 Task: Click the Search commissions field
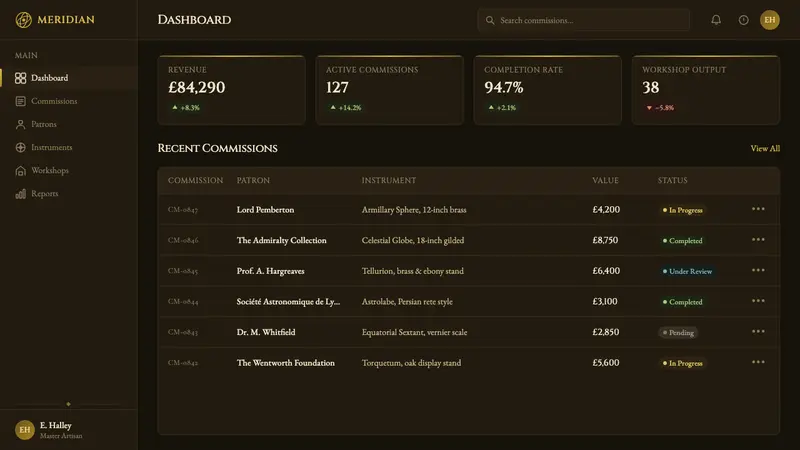[583, 20]
